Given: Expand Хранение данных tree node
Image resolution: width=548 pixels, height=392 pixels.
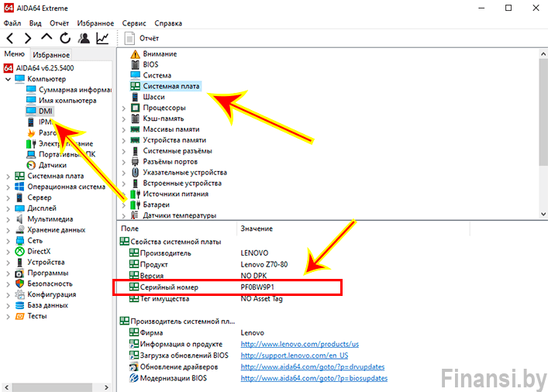Looking at the screenshot, I should click(8, 231).
